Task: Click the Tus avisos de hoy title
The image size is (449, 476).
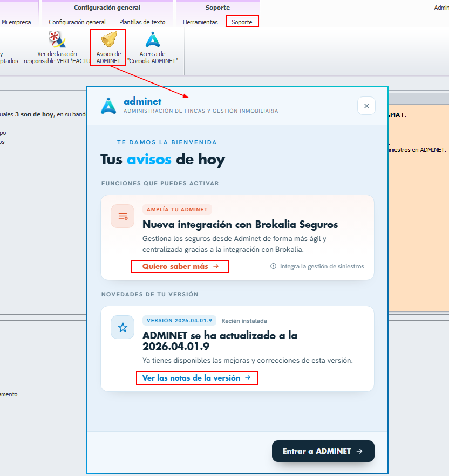Action: pyautogui.click(x=163, y=160)
